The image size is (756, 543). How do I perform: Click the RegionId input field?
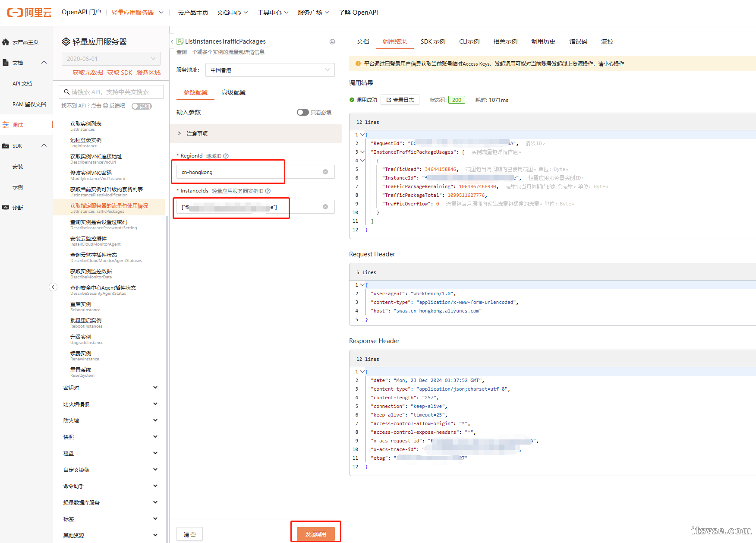pos(255,172)
